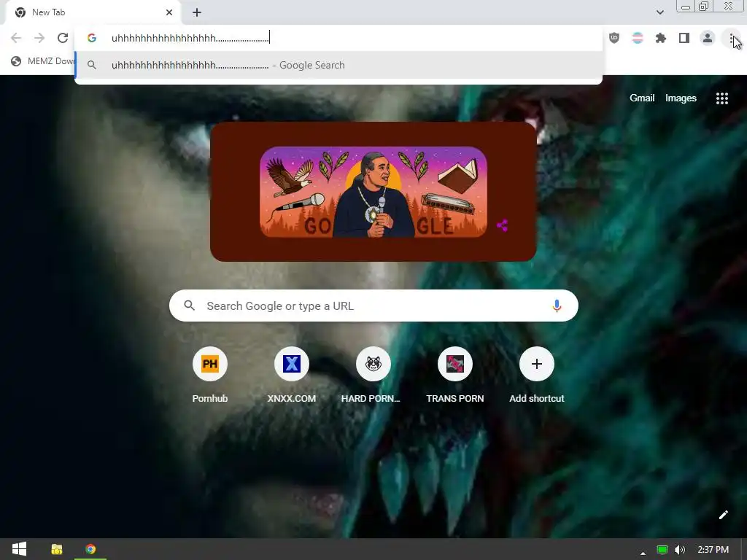Open the Windows Start menu
Screen dimensions: 747x560
19,549
